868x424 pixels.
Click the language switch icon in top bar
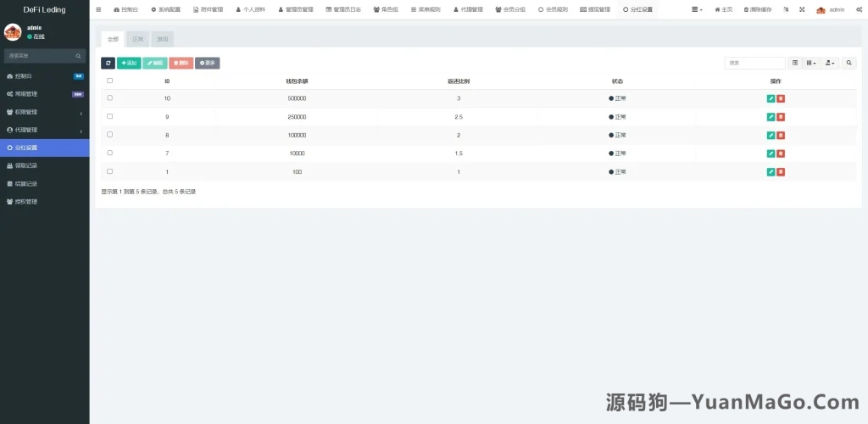click(x=786, y=10)
